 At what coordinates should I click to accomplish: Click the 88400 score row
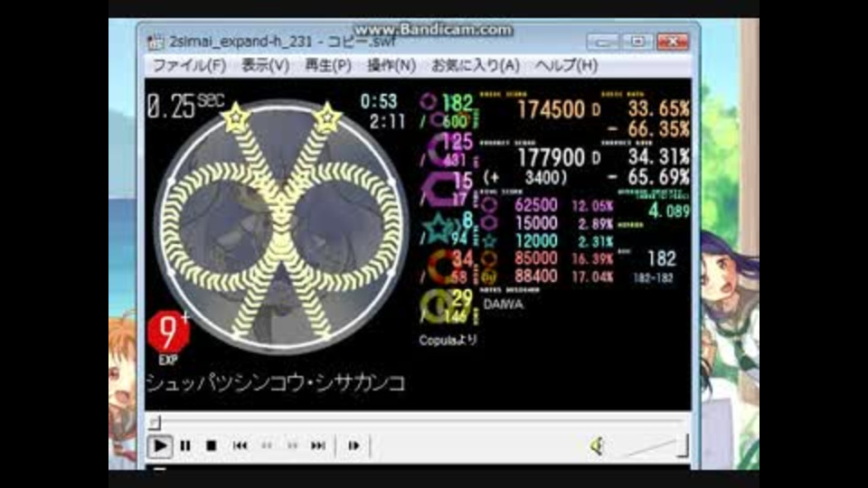(x=546, y=276)
